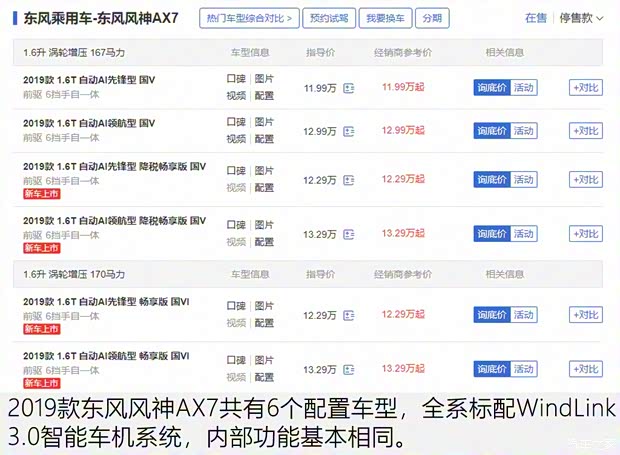Viewport: 620px width, 455px height.
Task: Click calculator icon for 领航型 畅享版 国VI
Action: pos(348,370)
